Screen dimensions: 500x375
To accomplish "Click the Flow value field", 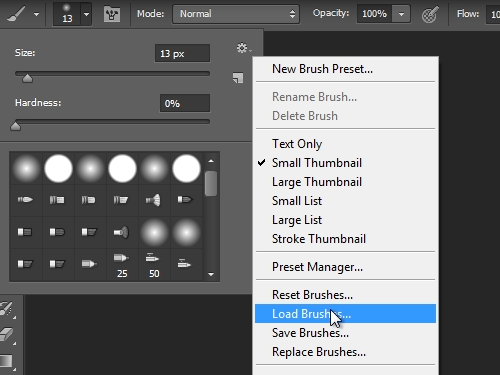I will [x=494, y=14].
